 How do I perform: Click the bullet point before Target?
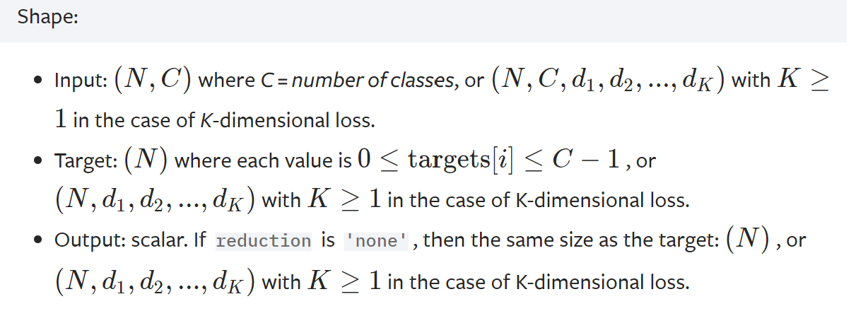click(38, 160)
